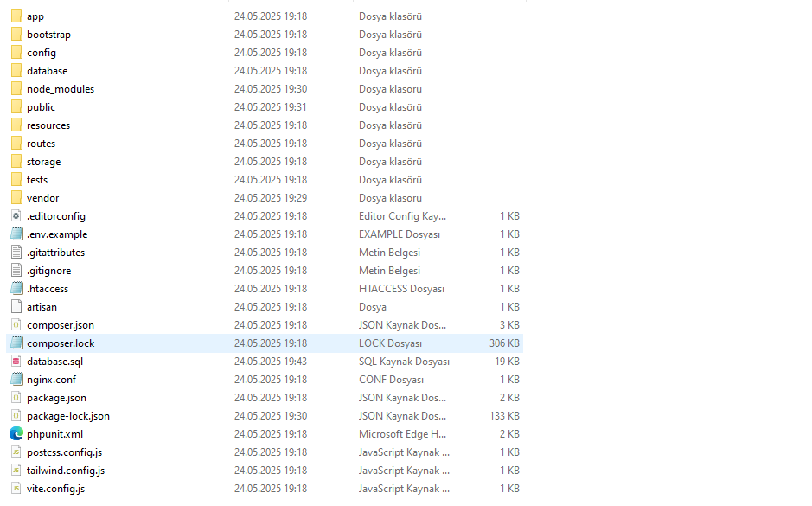Viewport: 812px width, 506px height.
Task: Select the name .gitignore
Action: point(49,271)
